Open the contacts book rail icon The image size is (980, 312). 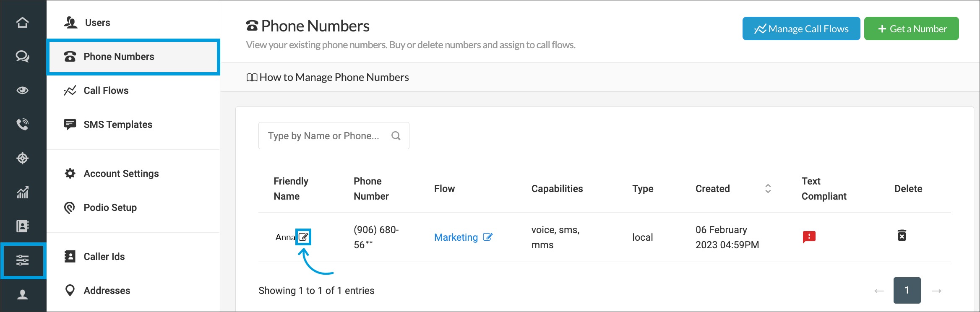pyautogui.click(x=23, y=226)
